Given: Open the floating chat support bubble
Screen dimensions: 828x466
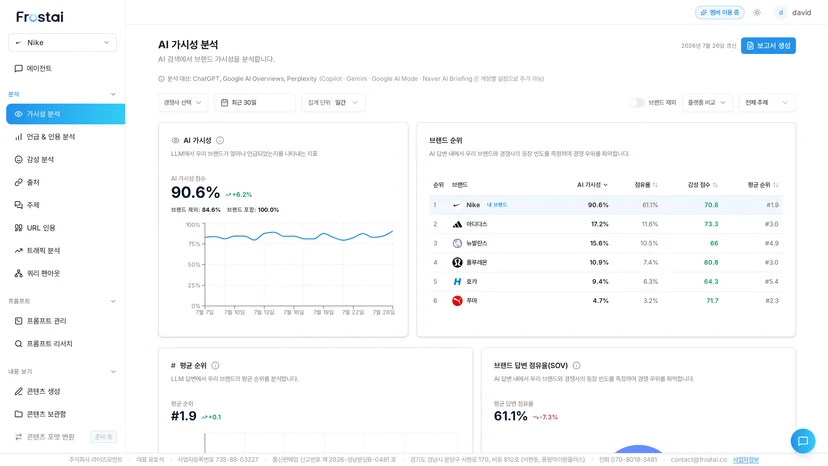Looking at the screenshot, I should 803,441.
